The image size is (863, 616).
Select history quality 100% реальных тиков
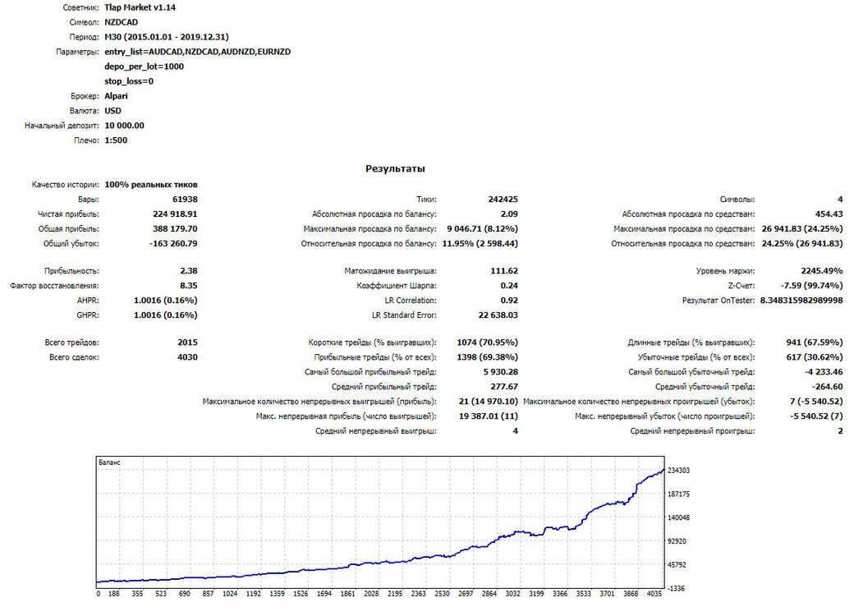tap(151, 185)
